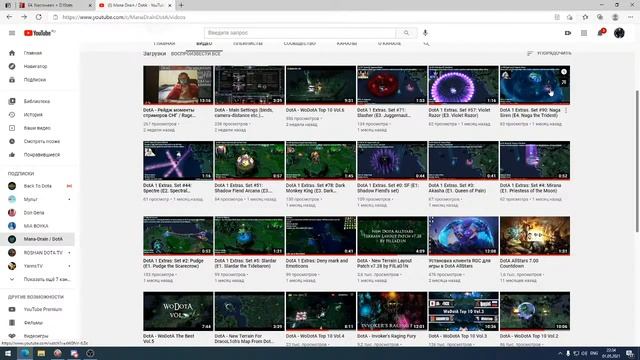Screen dimensions: 640x360
Task: Open YouTube Premium in sidebar
Action: click(x=38, y=309)
